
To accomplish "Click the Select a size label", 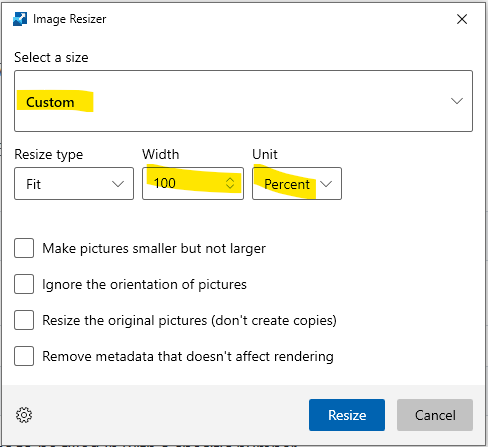I will click(51, 58).
